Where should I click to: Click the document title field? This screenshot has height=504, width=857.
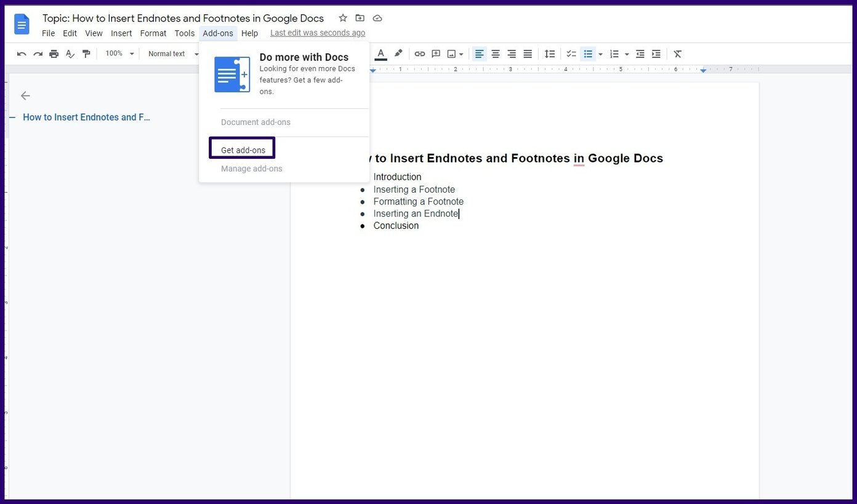[x=183, y=18]
